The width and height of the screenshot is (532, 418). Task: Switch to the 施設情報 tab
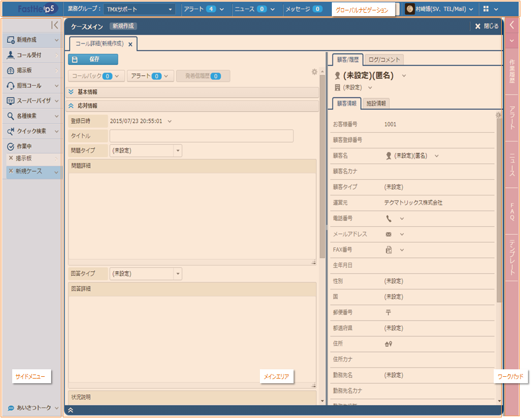click(378, 103)
